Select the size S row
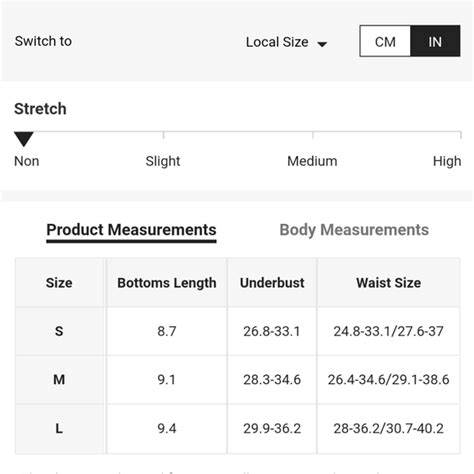 [238, 331]
